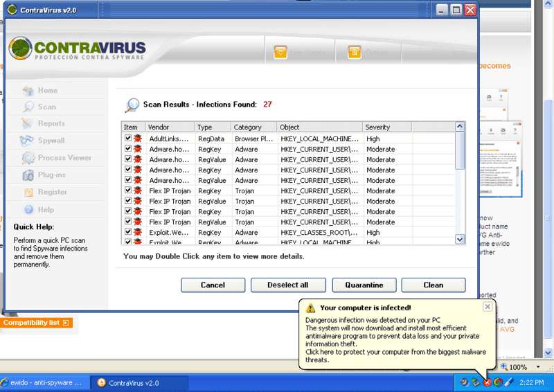
Task: Open the Live Update icon in the top toolbar
Action: tap(280, 53)
